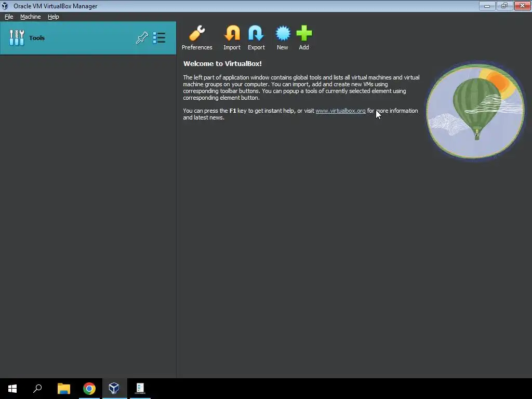Image resolution: width=532 pixels, height=399 pixels.
Task: Open File Explorer from the taskbar
Action: 64,389
